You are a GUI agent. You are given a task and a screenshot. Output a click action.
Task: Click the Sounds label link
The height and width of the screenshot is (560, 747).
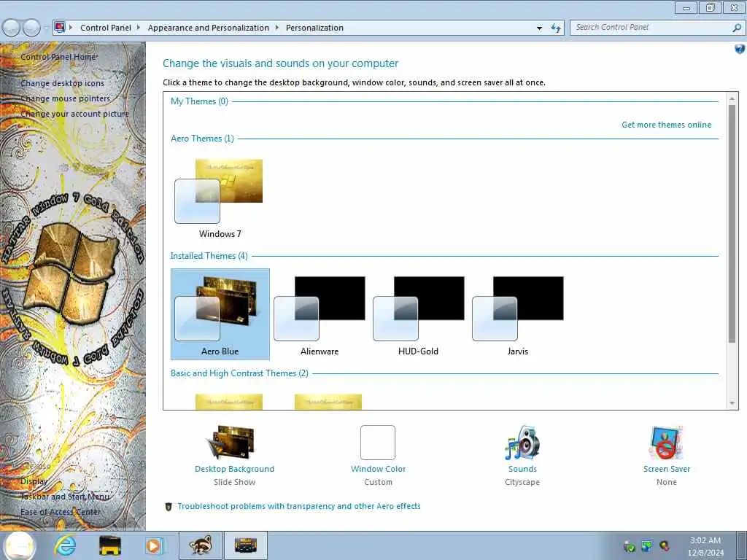[522, 469]
